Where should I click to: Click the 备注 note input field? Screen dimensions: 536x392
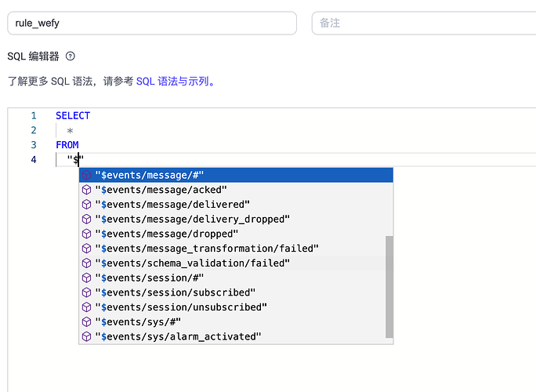click(x=423, y=24)
